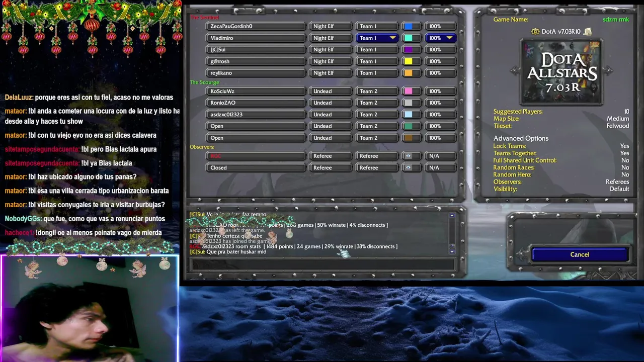Click Team 2 box in asdzxc012323's row

(377, 114)
